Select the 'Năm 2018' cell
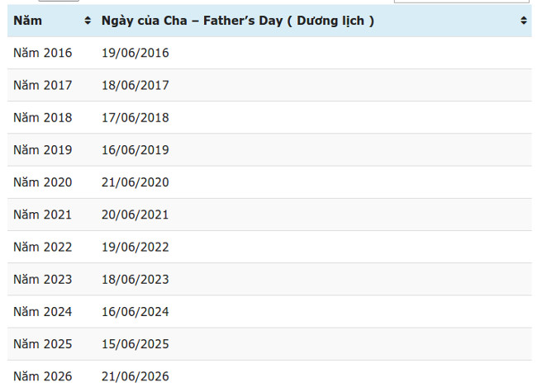Viewport: 537px width, 392px height. click(x=43, y=117)
